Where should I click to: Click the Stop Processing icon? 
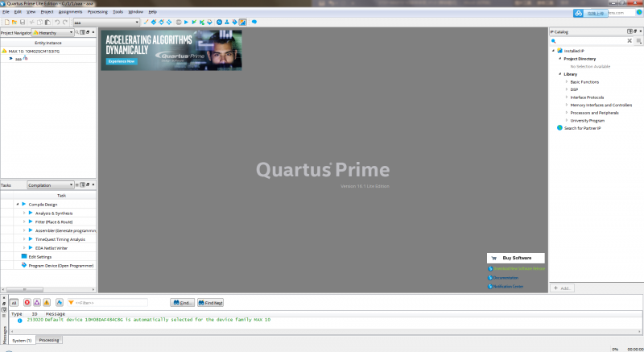tap(179, 23)
